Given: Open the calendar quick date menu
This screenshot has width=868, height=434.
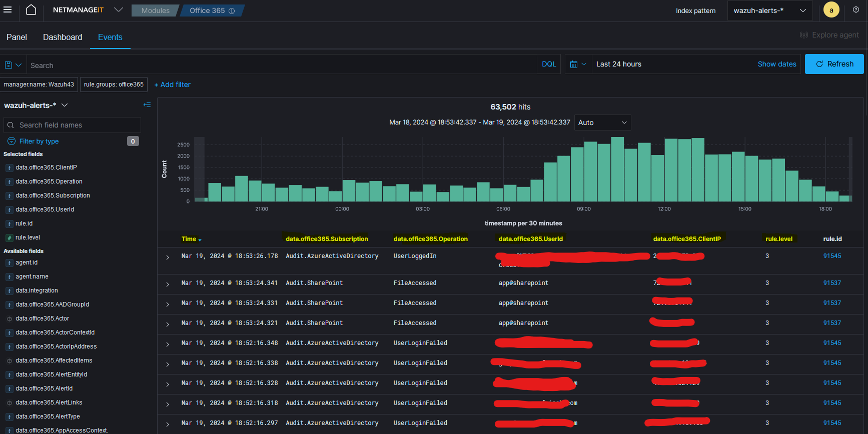Looking at the screenshot, I should pyautogui.click(x=578, y=64).
